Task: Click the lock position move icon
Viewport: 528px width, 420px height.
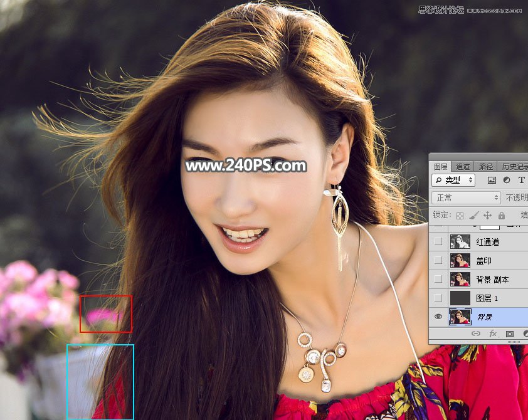Action: pos(488,216)
